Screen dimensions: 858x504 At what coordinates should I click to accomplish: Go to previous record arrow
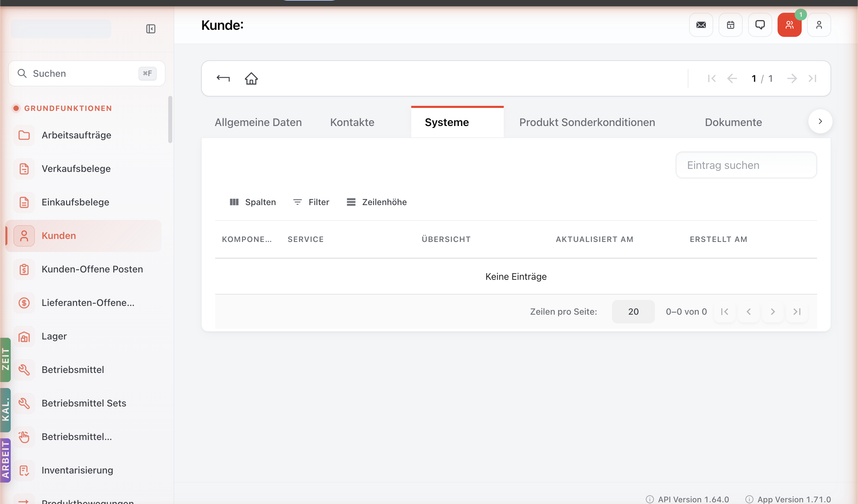(732, 79)
